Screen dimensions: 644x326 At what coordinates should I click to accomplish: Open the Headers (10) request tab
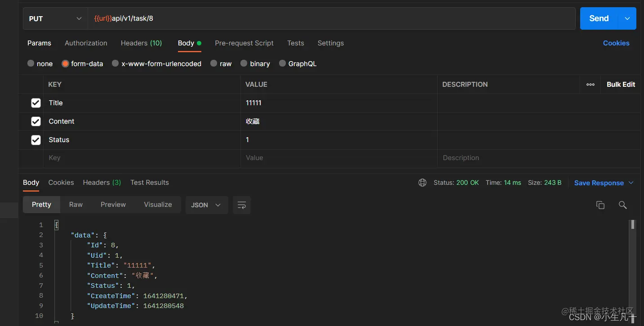pyautogui.click(x=141, y=43)
